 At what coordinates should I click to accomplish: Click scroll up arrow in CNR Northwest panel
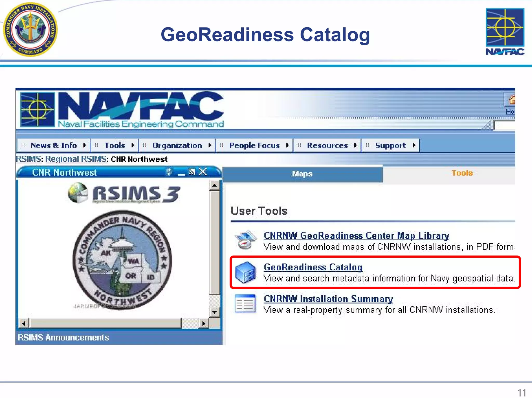215,186
